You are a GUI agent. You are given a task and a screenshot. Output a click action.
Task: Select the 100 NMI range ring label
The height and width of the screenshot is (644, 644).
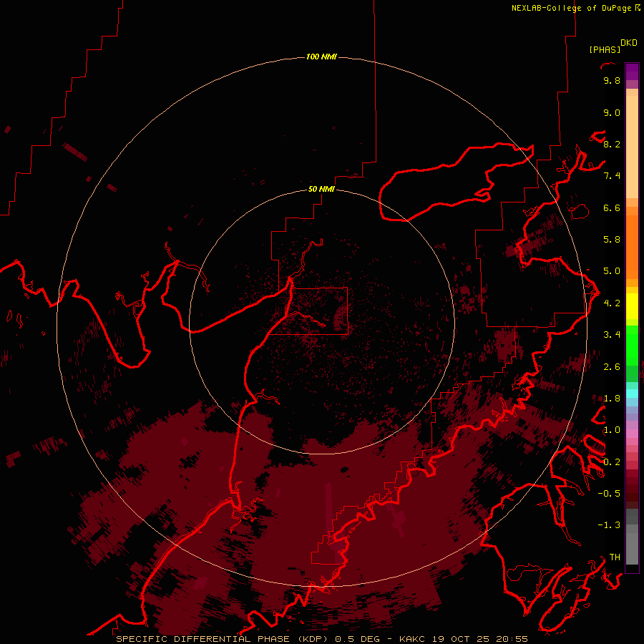(x=321, y=57)
